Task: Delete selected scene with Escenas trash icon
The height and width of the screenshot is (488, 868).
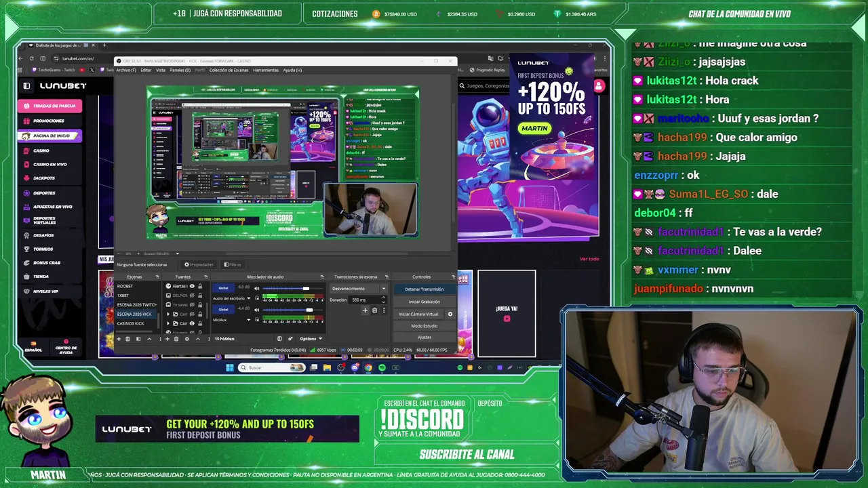Action: pyautogui.click(x=127, y=339)
